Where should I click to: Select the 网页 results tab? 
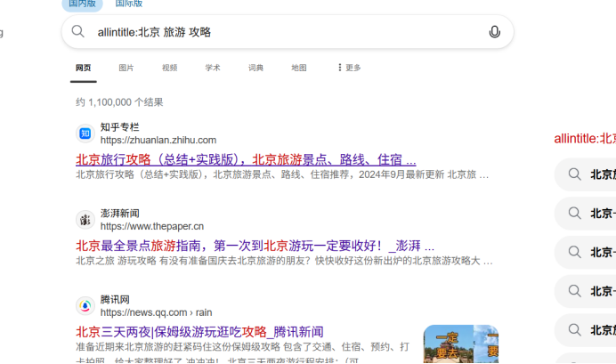(84, 68)
